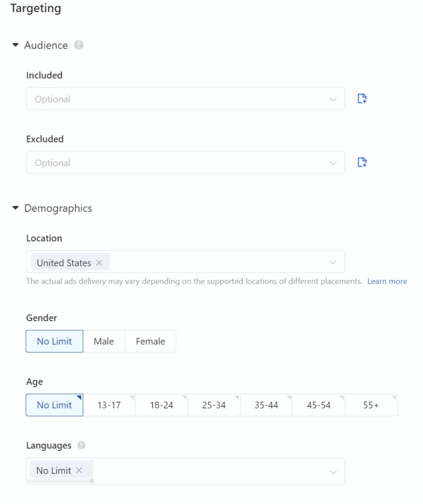
Task: Select the 18-24 age group
Action: click(161, 405)
